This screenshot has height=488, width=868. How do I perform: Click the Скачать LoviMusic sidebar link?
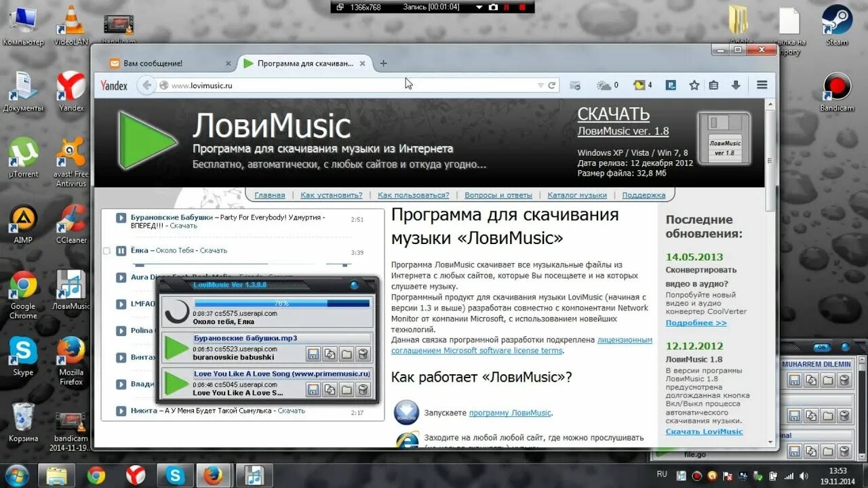(704, 432)
